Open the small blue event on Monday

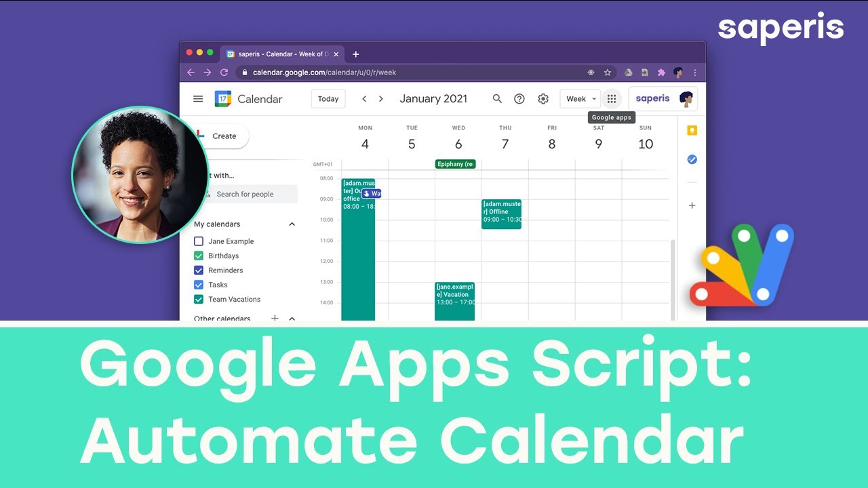372,194
